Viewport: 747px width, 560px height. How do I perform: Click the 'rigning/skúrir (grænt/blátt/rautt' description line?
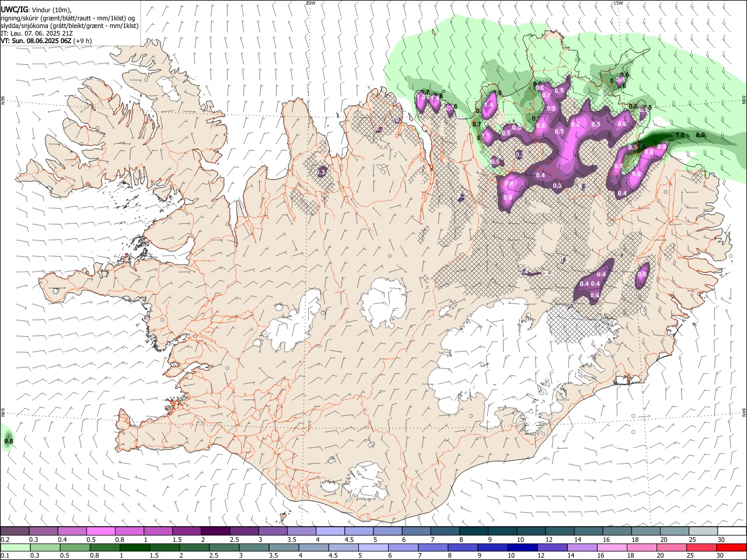pyautogui.click(x=68, y=17)
